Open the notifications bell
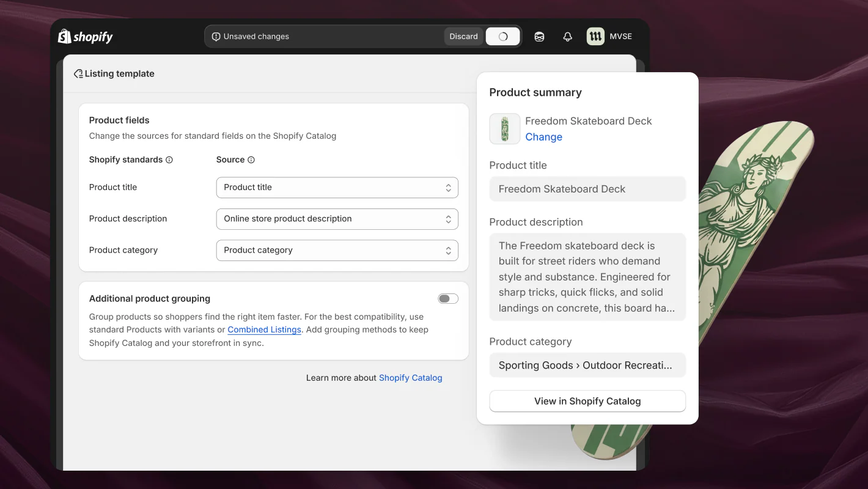 [567, 36]
